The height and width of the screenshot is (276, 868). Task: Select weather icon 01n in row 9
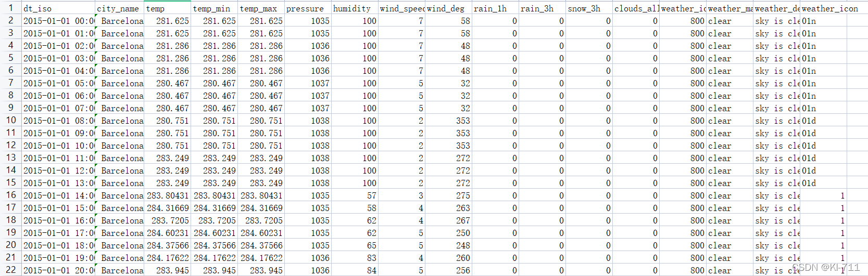(x=823, y=108)
